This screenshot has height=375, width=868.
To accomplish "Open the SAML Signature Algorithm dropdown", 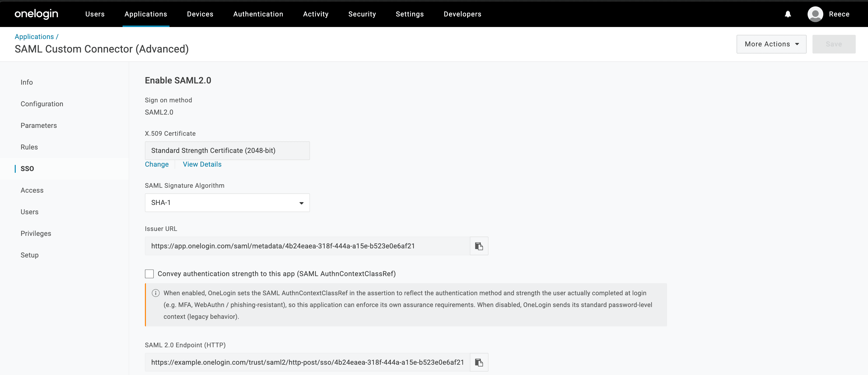I will point(227,203).
